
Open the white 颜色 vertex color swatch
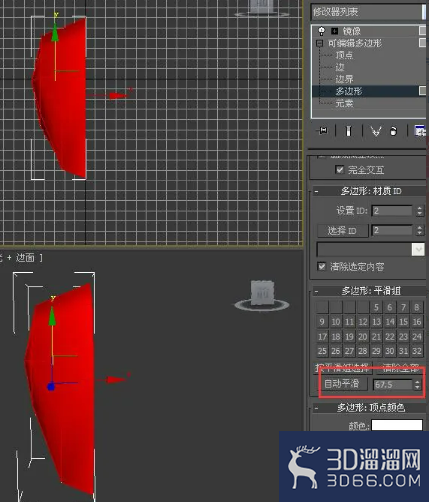[397, 425]
